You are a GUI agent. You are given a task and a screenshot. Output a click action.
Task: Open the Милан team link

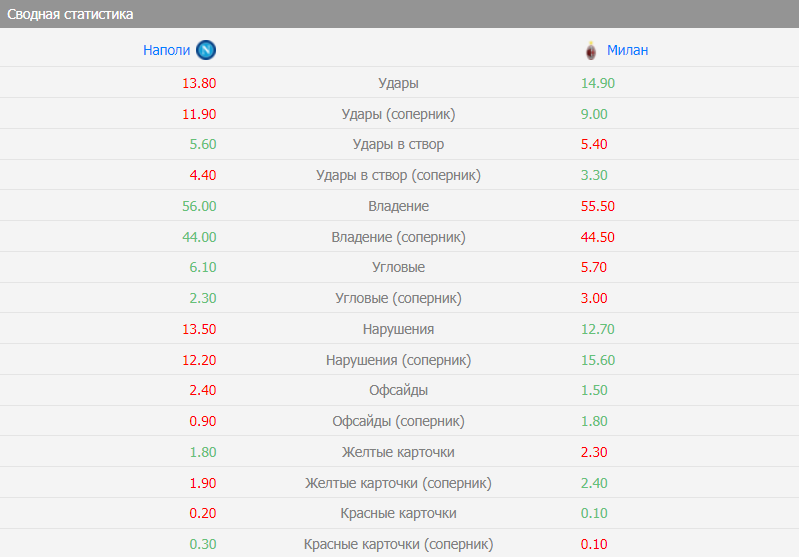[628, 50]
